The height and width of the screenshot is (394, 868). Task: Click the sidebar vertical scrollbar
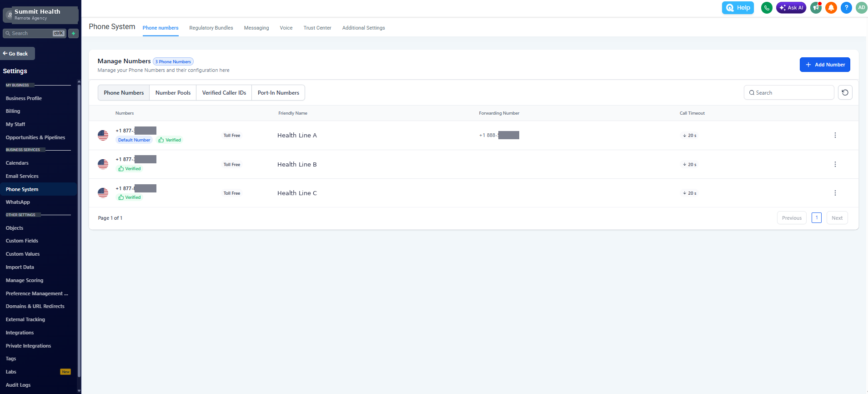pyautogui.click(x=79, y=231)
